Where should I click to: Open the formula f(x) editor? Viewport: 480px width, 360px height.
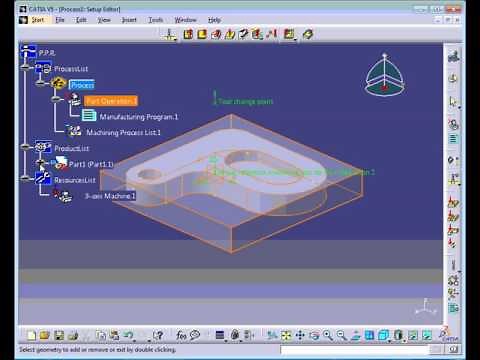(181, 335)
